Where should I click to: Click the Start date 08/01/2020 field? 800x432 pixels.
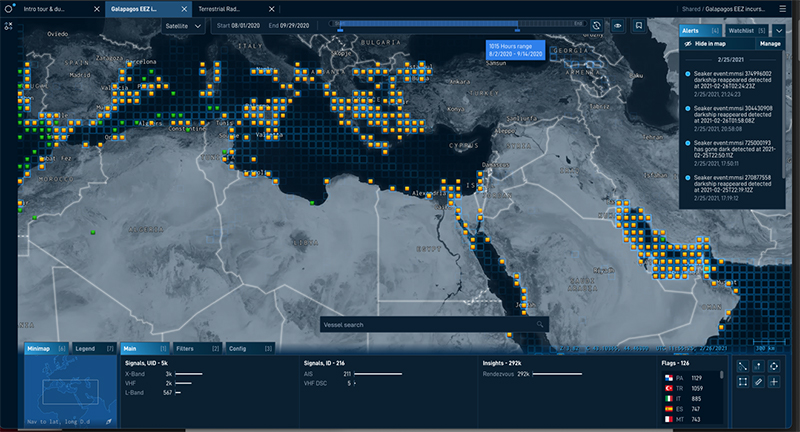(x=238, y=26)
